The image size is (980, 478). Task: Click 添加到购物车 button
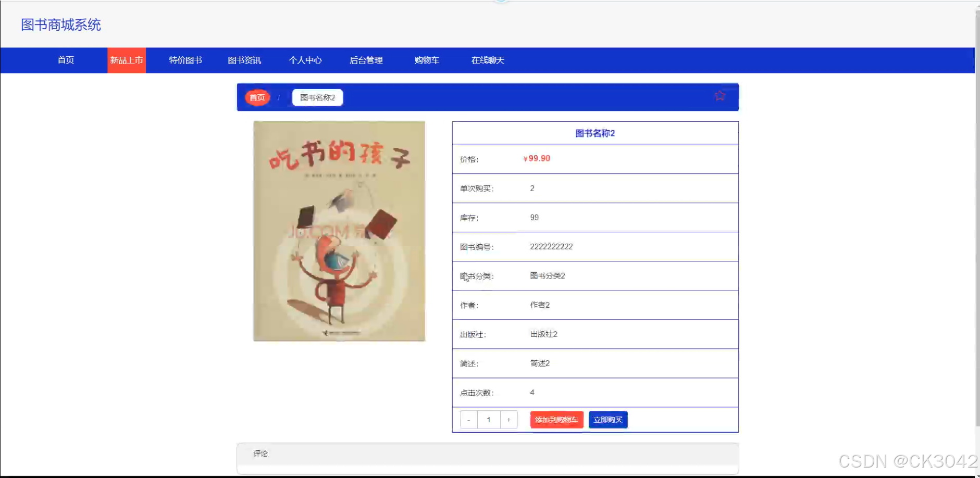coord(556,420)
